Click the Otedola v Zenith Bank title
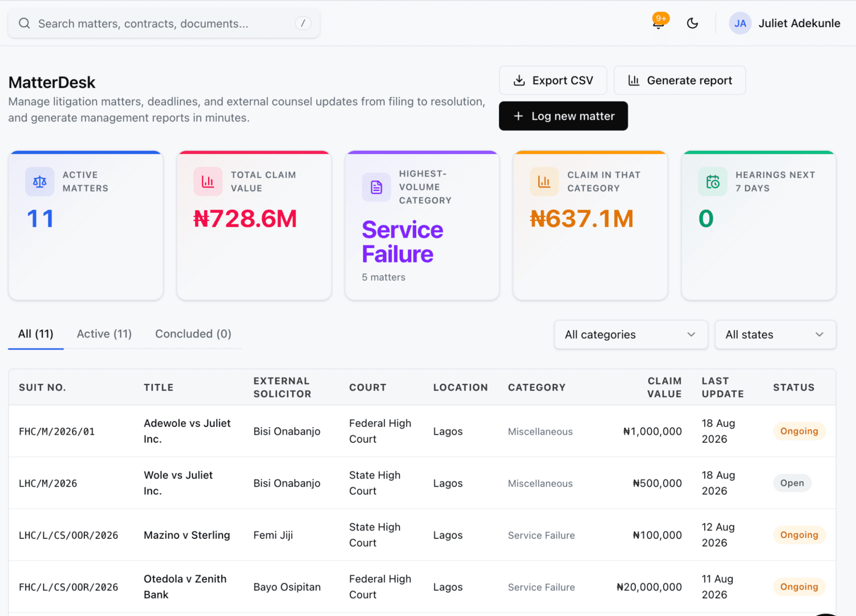 point(185,587)
